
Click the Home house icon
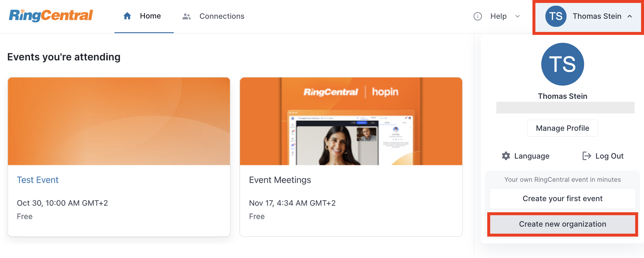pyautogui.click(x=127, y=16)
